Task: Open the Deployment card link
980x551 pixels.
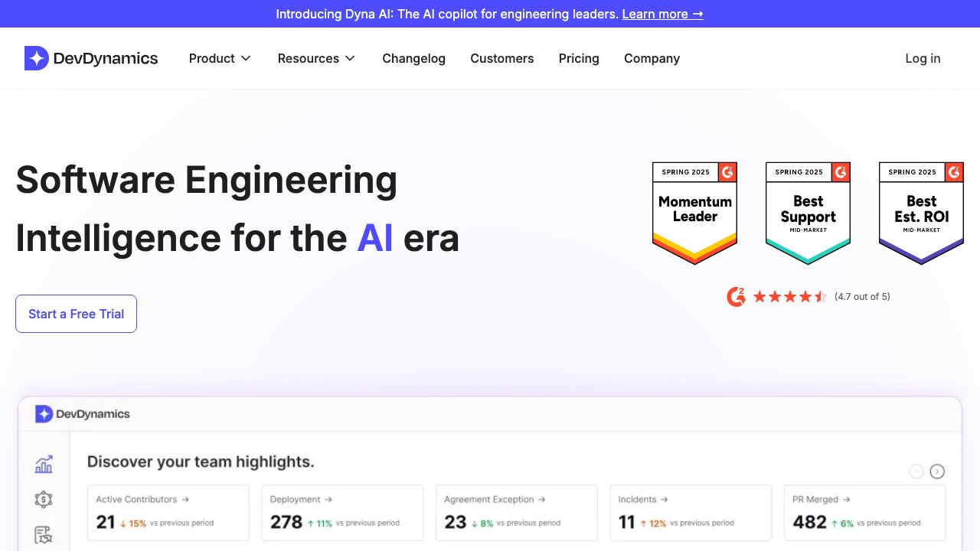Action: click(x=301, y=500)
